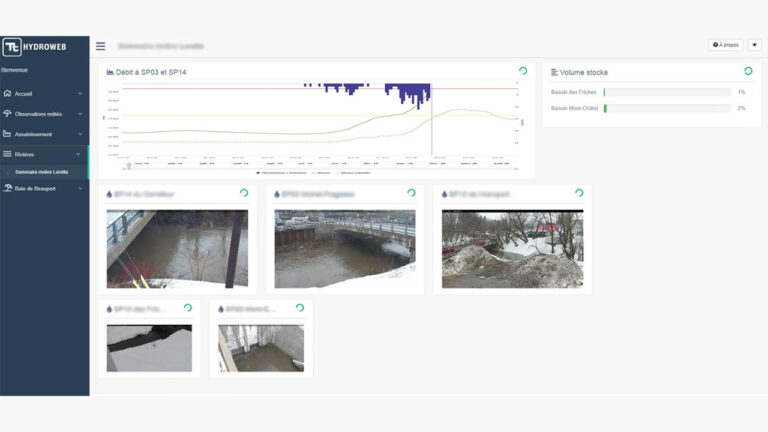Click the water drop icon on SP20 card
Viewport: 768px width, 432px height.
[x=221, y=309]
